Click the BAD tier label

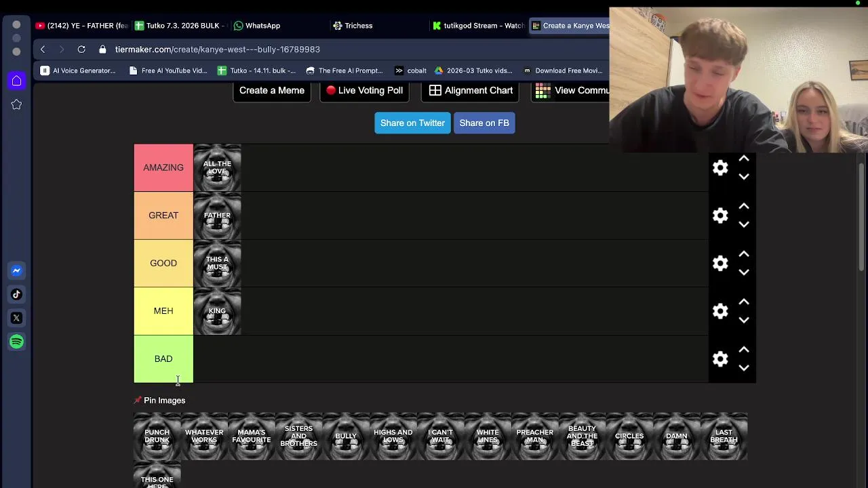(x=163, y=359)
